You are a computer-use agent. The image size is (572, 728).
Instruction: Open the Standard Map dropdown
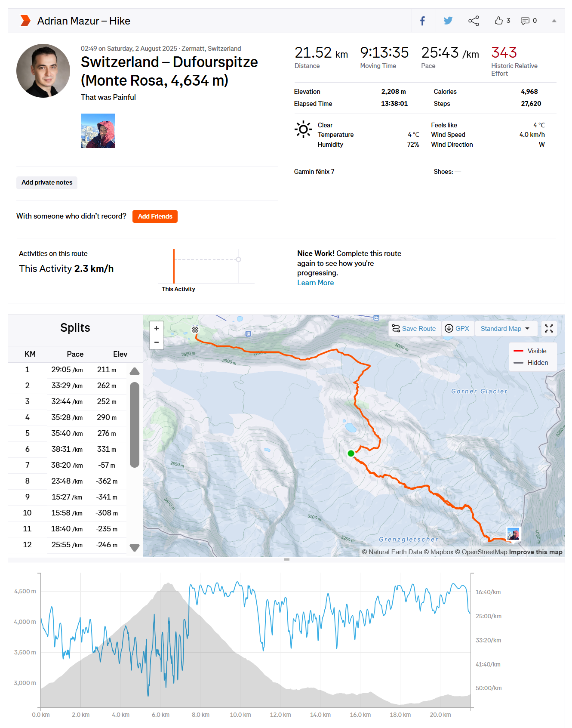pos(505,329)
